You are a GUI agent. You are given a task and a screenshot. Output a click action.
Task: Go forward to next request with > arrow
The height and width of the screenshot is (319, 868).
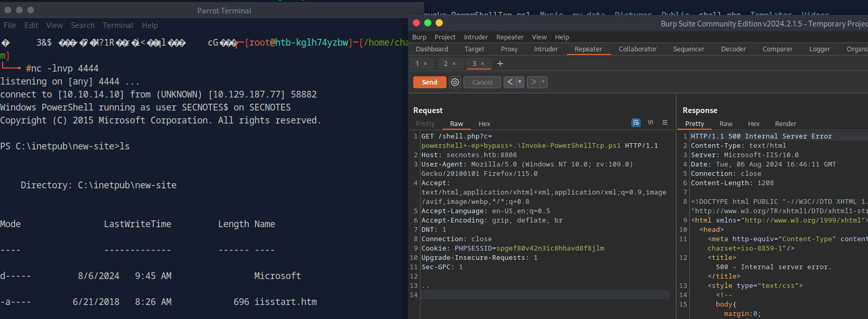pos(533,82)
